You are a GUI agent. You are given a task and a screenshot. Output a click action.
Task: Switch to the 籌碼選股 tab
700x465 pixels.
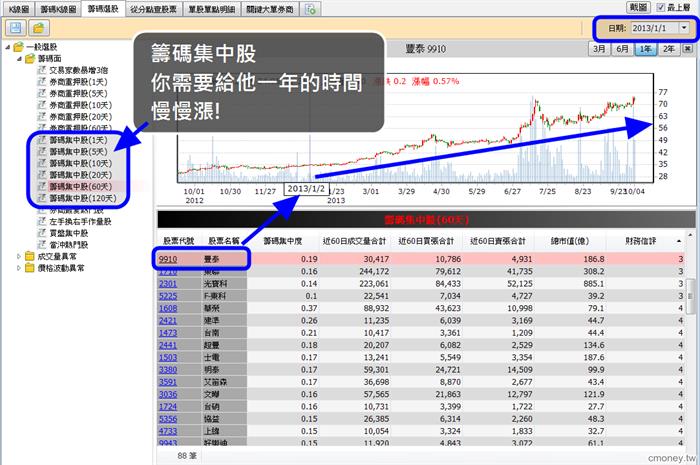coord(103,9)
